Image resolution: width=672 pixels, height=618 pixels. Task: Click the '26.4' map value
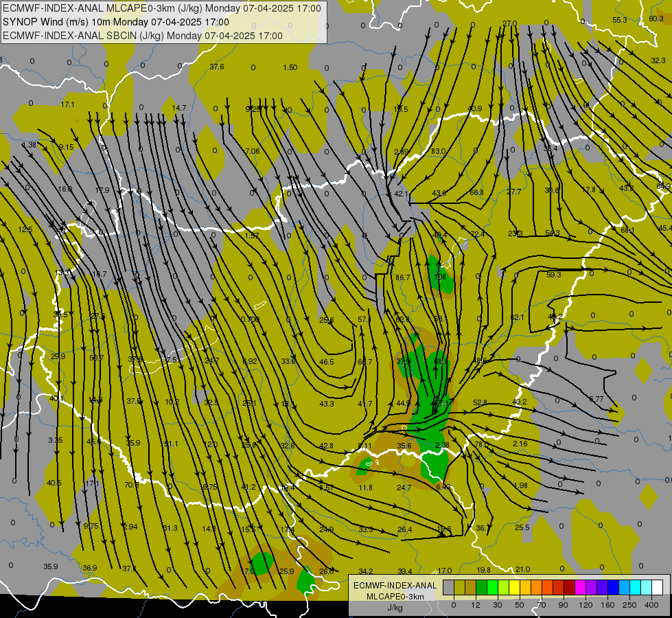coord(404,529)
